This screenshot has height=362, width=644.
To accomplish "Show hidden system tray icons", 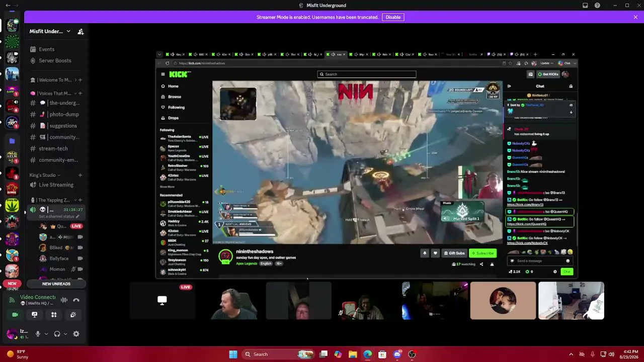I will pyautogui.click(x=571, y=354).
